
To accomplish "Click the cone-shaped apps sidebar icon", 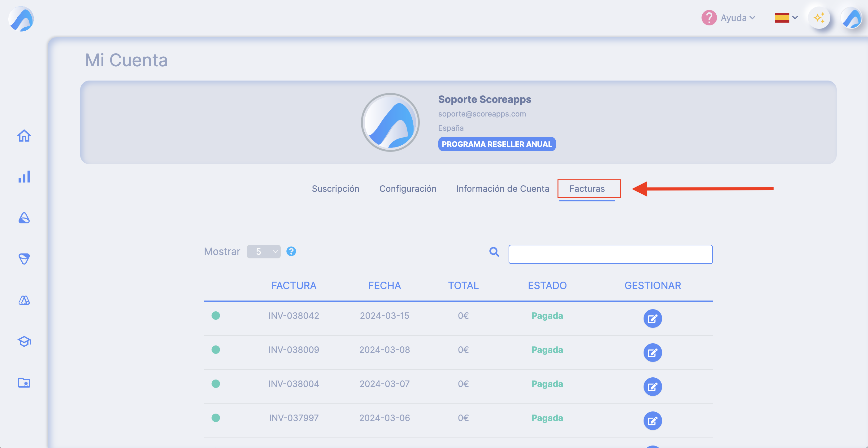I will (24, 218).
